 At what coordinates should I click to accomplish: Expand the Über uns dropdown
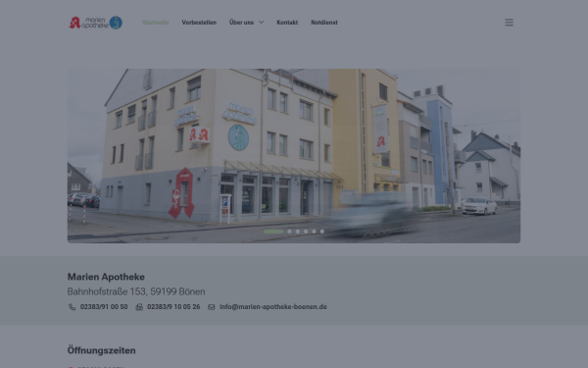pyautogui.click(x=246, y=23)
